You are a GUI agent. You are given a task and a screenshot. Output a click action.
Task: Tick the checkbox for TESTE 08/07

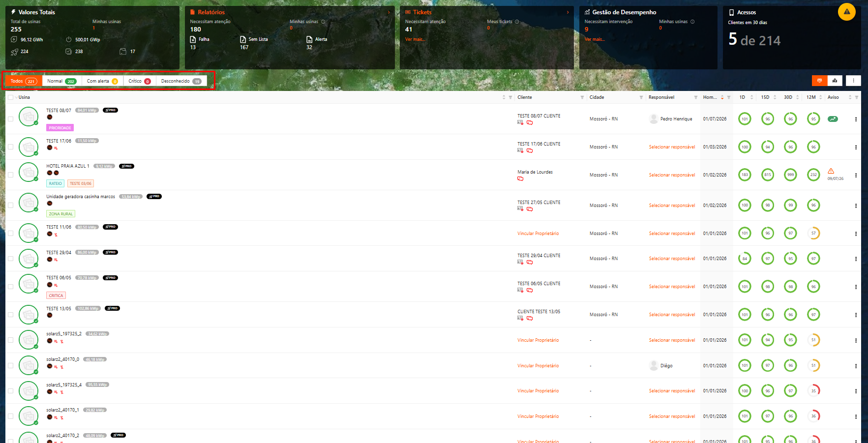pyautogui.click(x=10, y=119)
